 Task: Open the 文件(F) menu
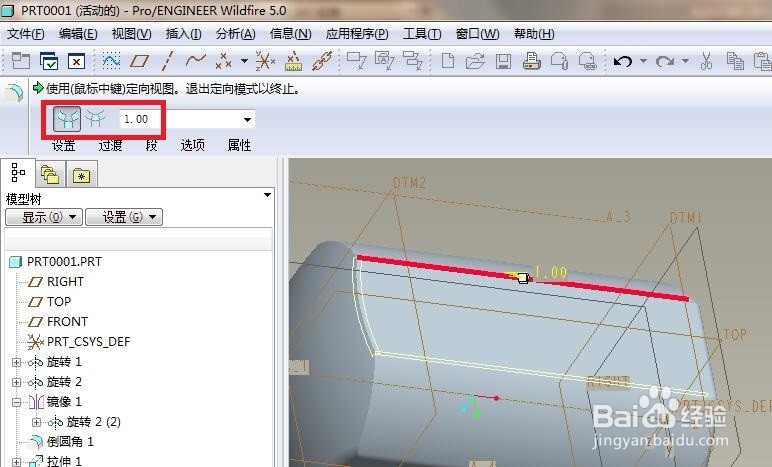26,34
